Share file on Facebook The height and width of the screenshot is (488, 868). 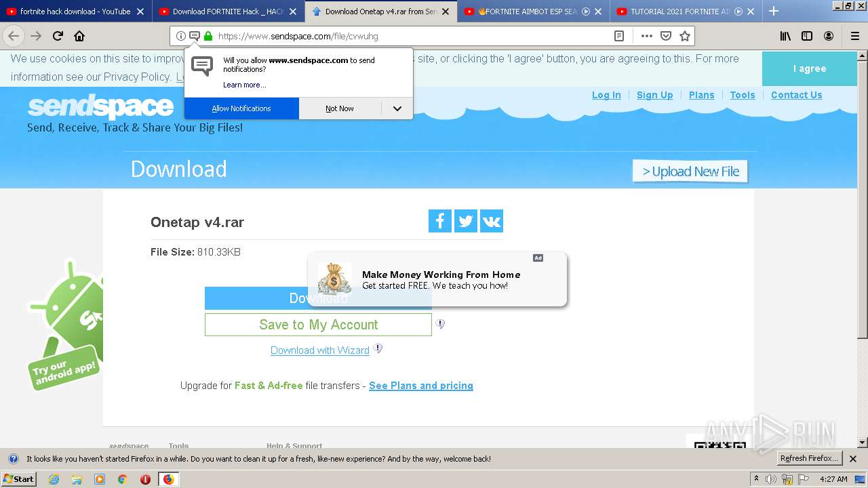[x=440, y=221]
